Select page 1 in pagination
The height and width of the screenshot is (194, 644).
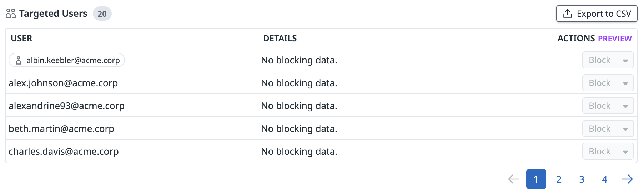(536, 179)
